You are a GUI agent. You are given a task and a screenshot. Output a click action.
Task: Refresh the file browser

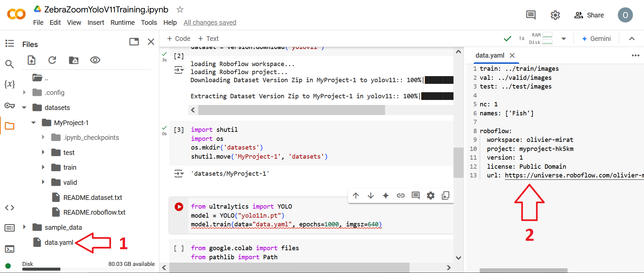pos(52,60)
